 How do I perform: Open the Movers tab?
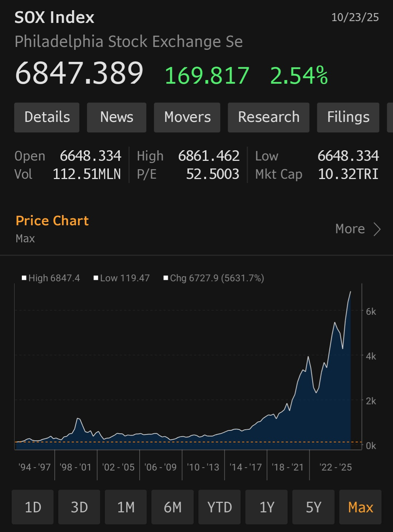(x=187, y=117)
